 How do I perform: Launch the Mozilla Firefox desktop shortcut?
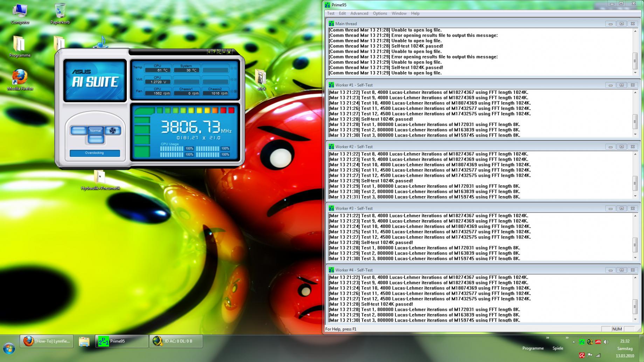tap(20, 80)
